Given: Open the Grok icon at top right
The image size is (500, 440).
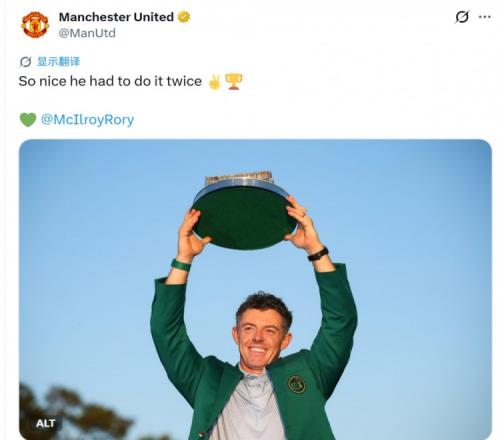Looking at the screenshot, I should (x=462, y=17).
